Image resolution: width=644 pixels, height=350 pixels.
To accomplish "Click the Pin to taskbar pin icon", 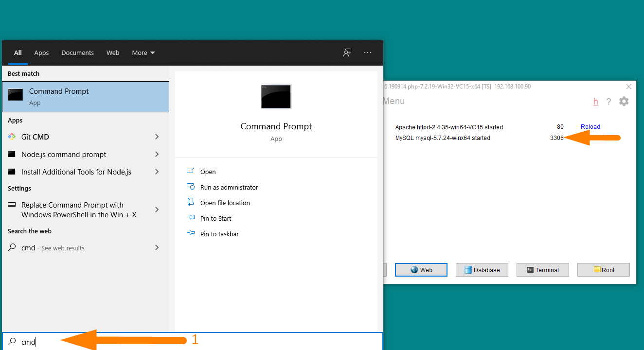I will point(191,233).
